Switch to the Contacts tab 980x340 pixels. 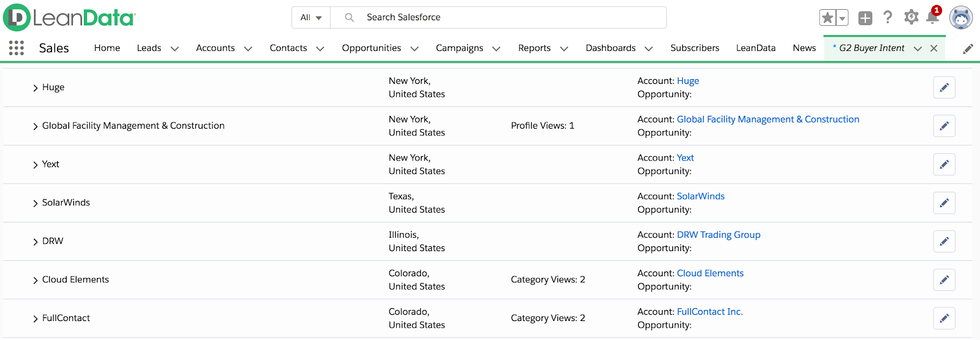click(288, 48)
